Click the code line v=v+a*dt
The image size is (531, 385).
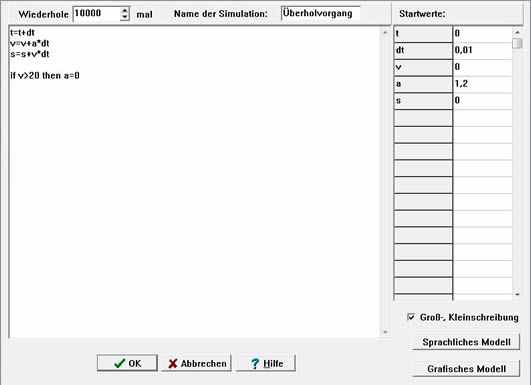(x=30, y=43)
